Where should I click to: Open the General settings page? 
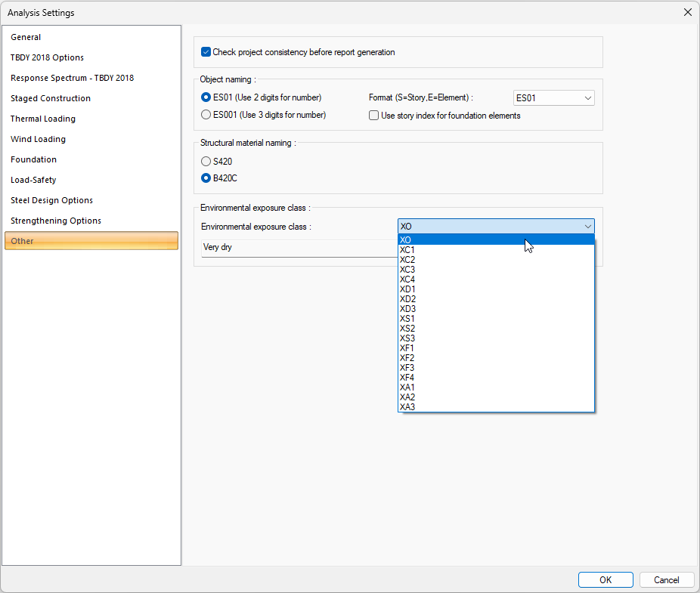[x=26, y=37]
